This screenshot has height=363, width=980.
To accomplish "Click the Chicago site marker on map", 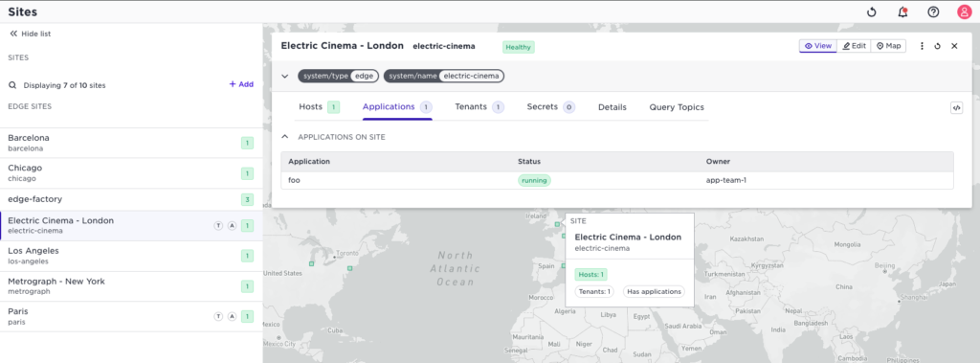I will point(312,264).
